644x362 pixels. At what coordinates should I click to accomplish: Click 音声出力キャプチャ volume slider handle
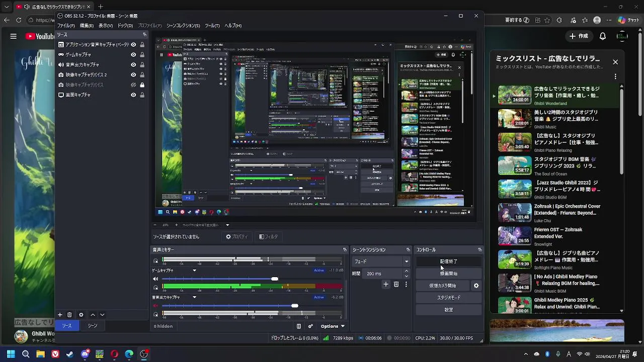point(295,306)
